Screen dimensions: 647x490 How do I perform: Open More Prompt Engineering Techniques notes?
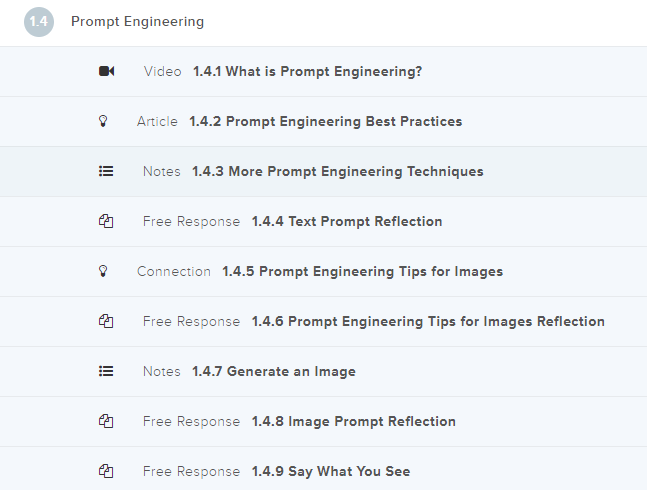pyautogui.click(x=337, y=171)
